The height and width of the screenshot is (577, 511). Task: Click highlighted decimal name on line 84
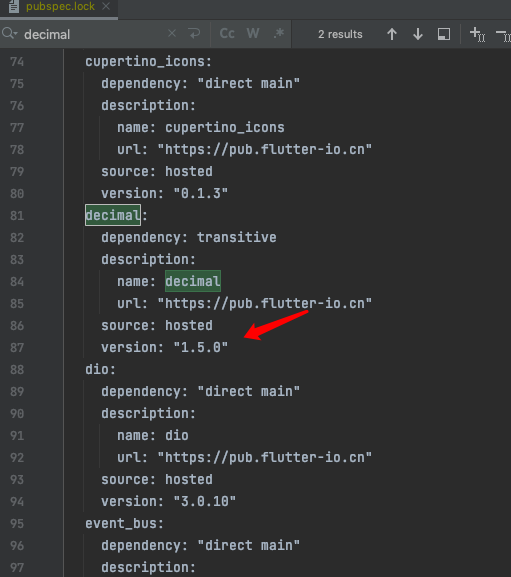point(193,281)
